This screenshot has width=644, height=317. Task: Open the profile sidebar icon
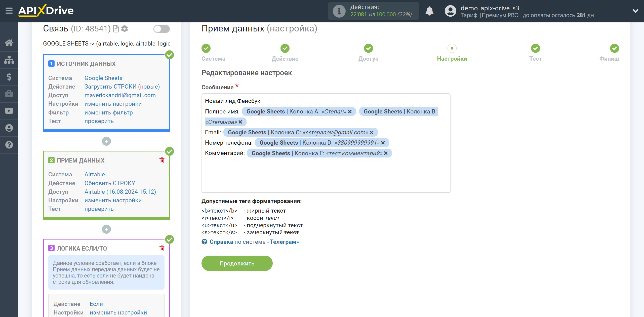(9, 128)
